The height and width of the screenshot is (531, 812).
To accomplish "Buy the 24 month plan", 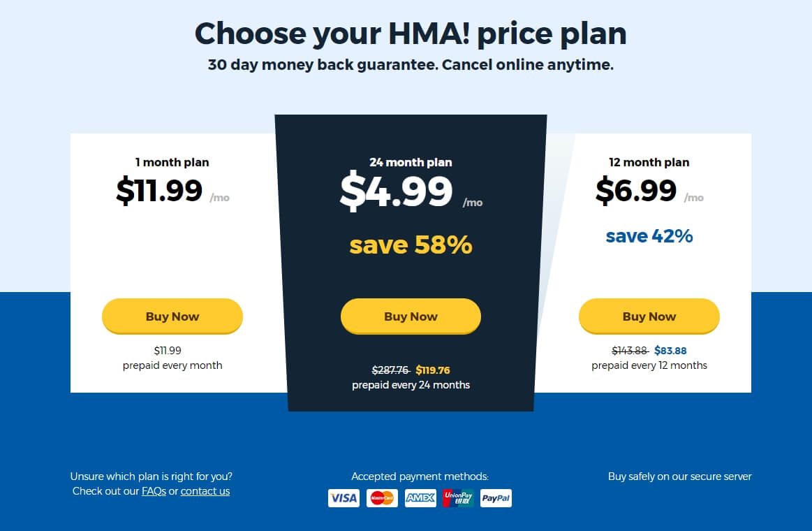I will point(411,316).
